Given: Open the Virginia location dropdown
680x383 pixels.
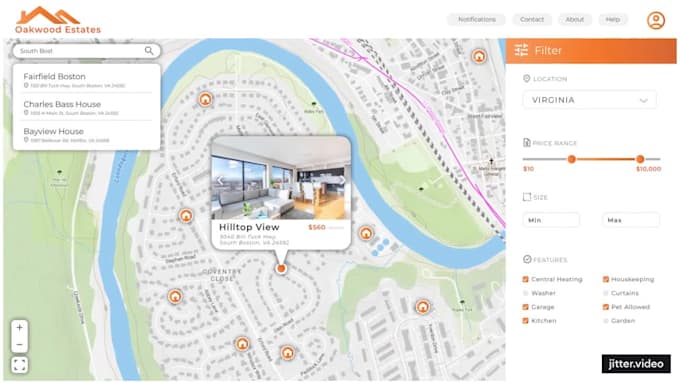Looking at the screenshot, I should 589,100.
